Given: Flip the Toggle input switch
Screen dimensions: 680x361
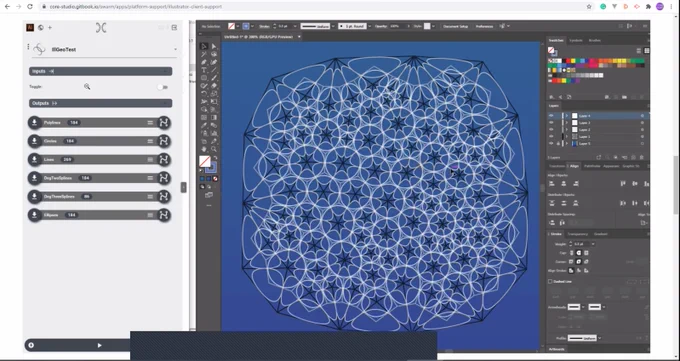Looking at the screenshot, I should [x=163, y=87].
